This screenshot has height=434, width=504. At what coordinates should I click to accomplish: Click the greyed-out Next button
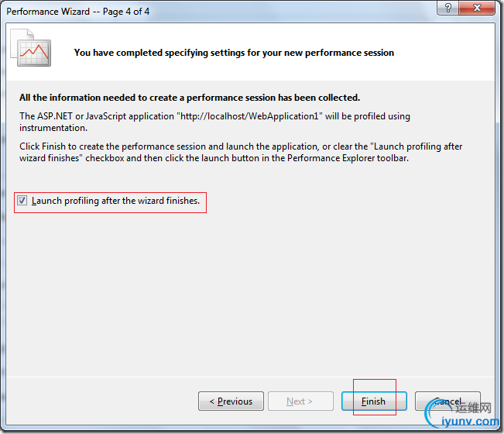click(298, 401)
